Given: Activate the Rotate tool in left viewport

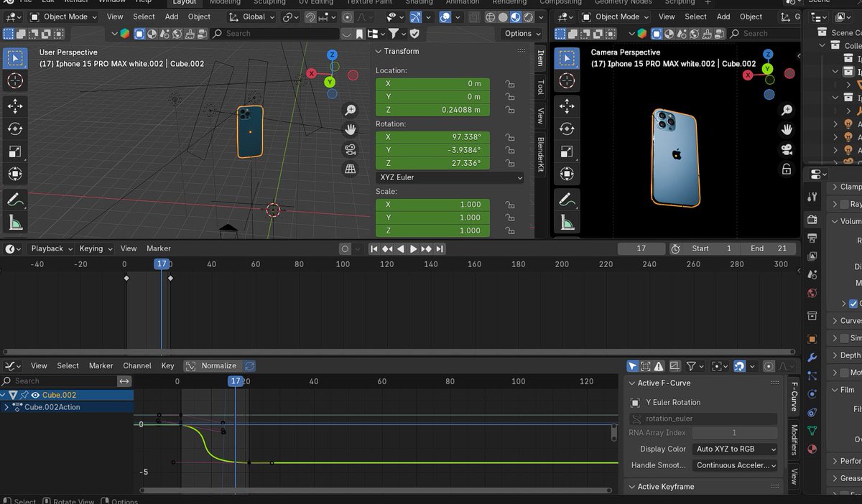Looking at the screenshot, I should click(15, 129).
